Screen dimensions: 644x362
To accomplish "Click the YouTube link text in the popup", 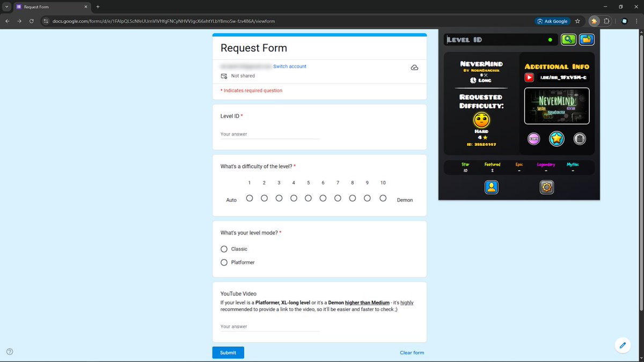I will click(562, 78).
